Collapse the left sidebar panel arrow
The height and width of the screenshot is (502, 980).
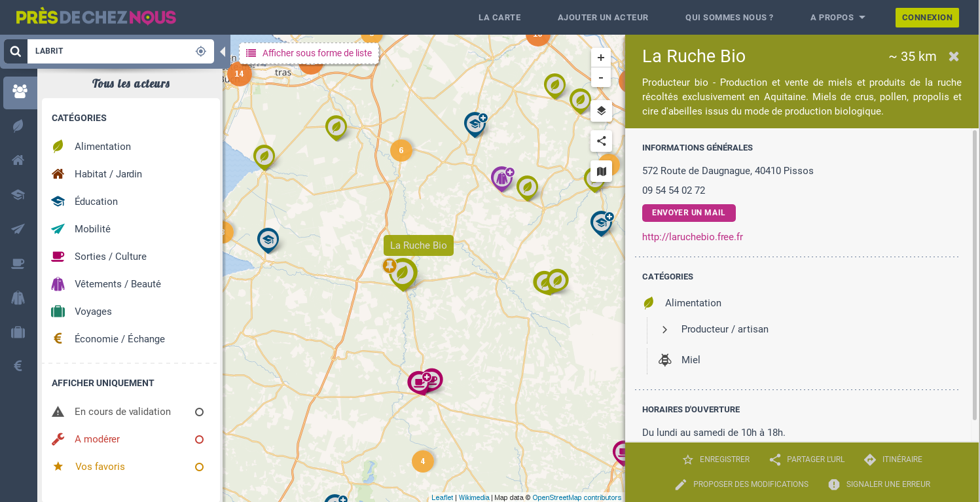click(223, 52)
